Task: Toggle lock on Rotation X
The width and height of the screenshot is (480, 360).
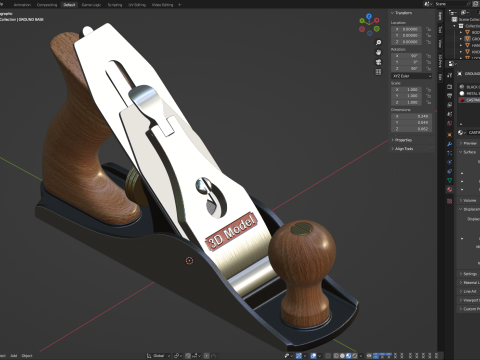Action: point(428,56)
